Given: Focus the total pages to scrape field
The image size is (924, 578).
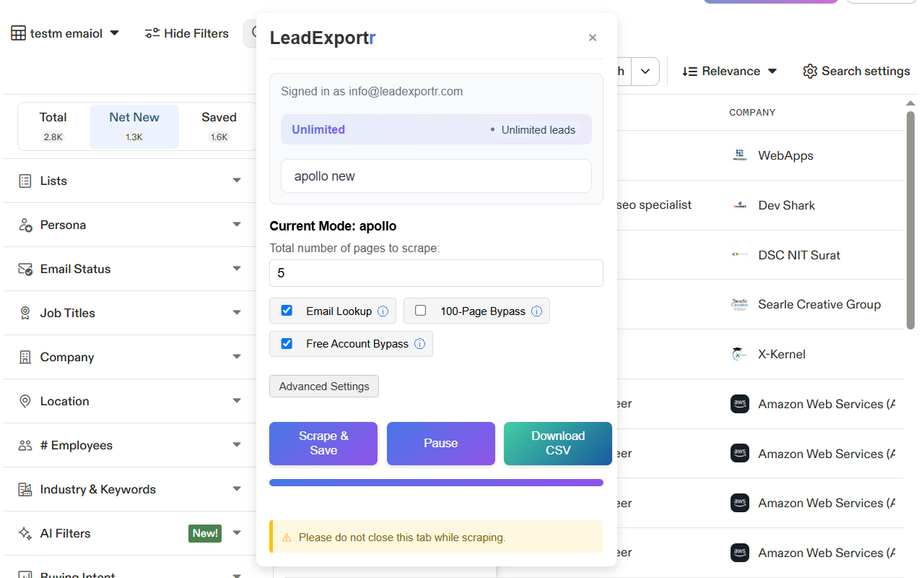Looking at the screenshot, I should tap(436, 273).
